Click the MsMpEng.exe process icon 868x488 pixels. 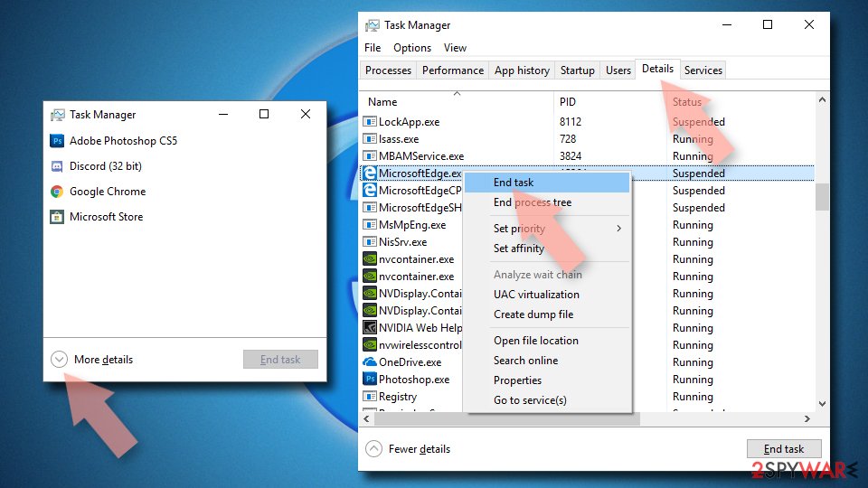tap(369, 225)
